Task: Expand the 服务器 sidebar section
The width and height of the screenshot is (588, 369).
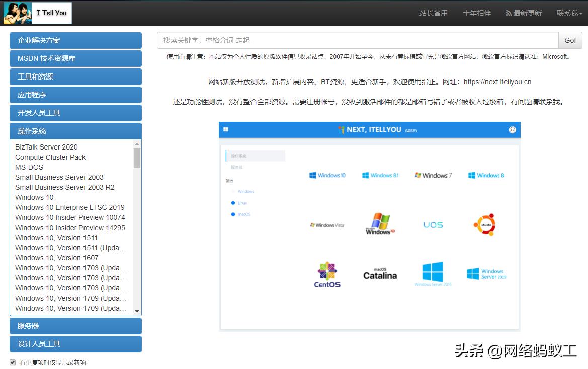Action: (75, 326)
